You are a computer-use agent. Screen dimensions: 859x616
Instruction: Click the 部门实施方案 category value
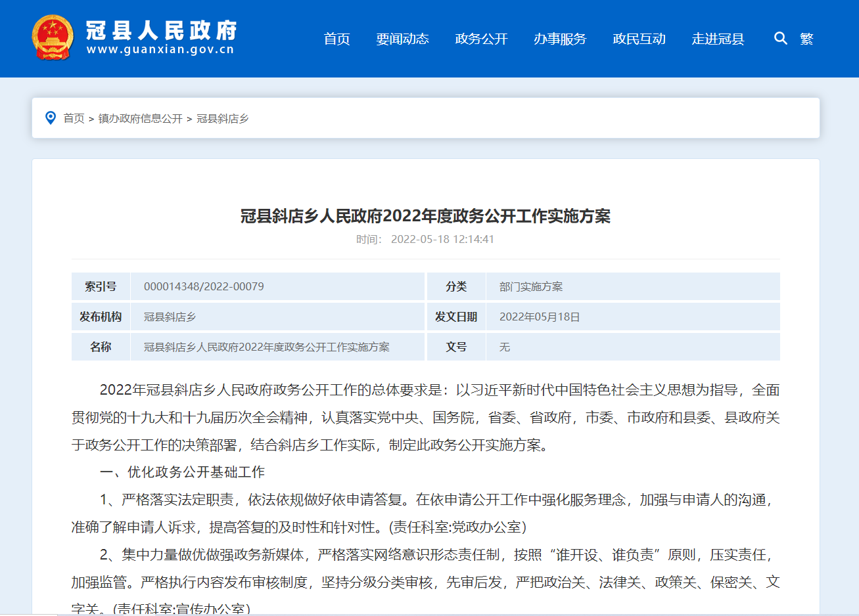click(x=531, y=286)
